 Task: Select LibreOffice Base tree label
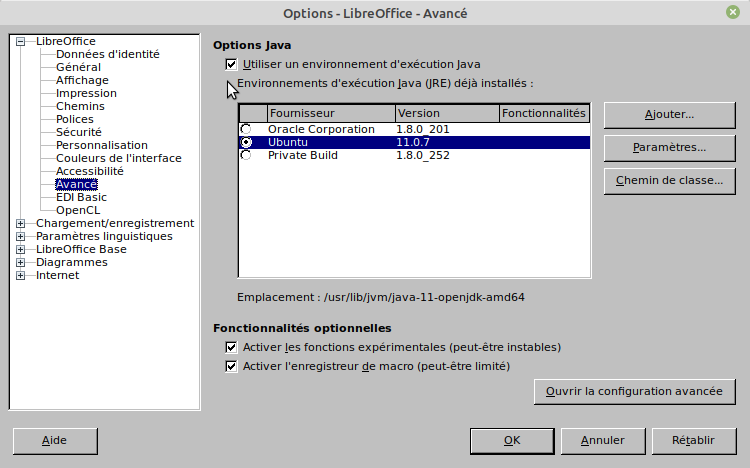point(81,249)
